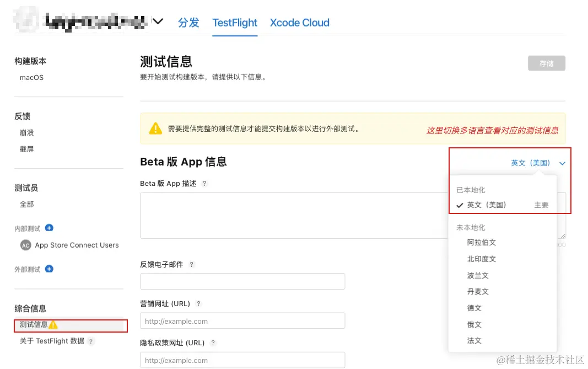
Task: Click the 内部测试 sidebar label
Action: point(28,228)
